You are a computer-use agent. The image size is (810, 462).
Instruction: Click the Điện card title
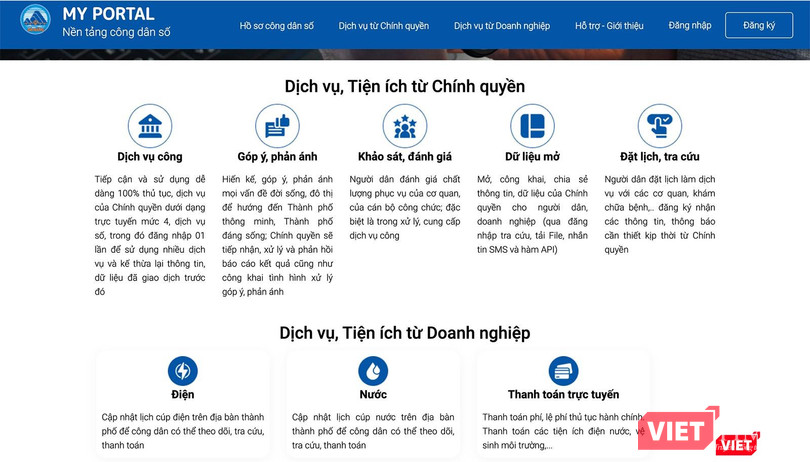click(x=182, y=394)
